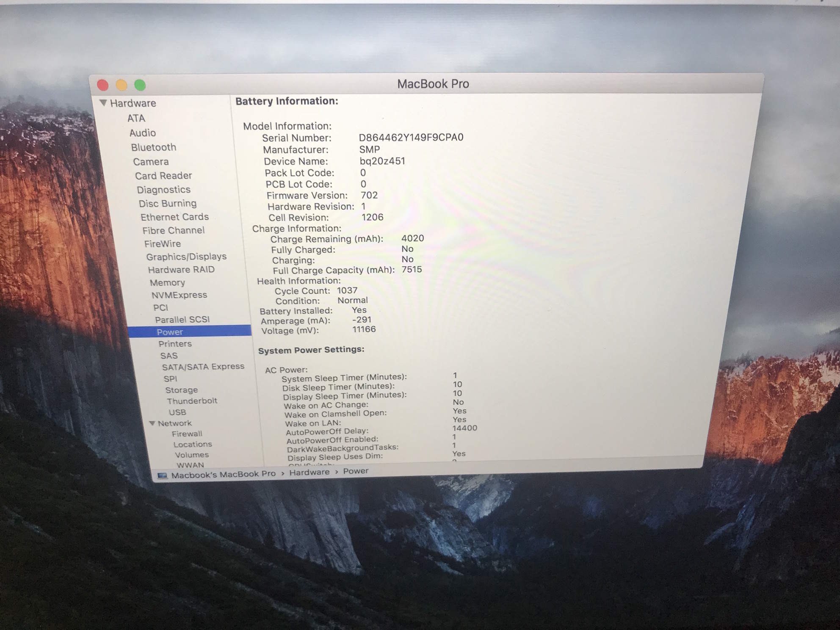Open the USB hardware entry
Screen dimensions: 840x630
(177, 412)
